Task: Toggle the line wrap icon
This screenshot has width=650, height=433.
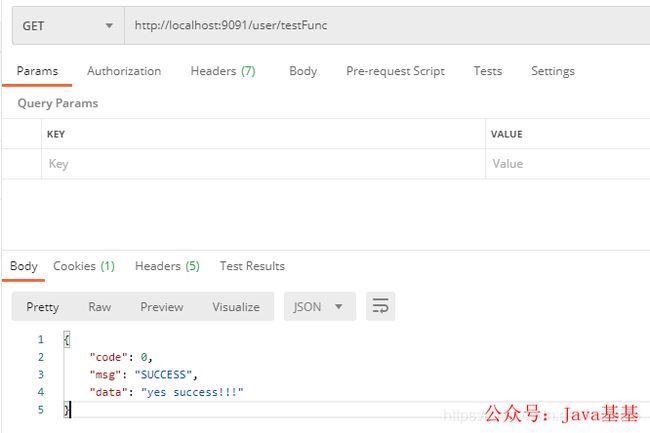Action: coord(380,307)
